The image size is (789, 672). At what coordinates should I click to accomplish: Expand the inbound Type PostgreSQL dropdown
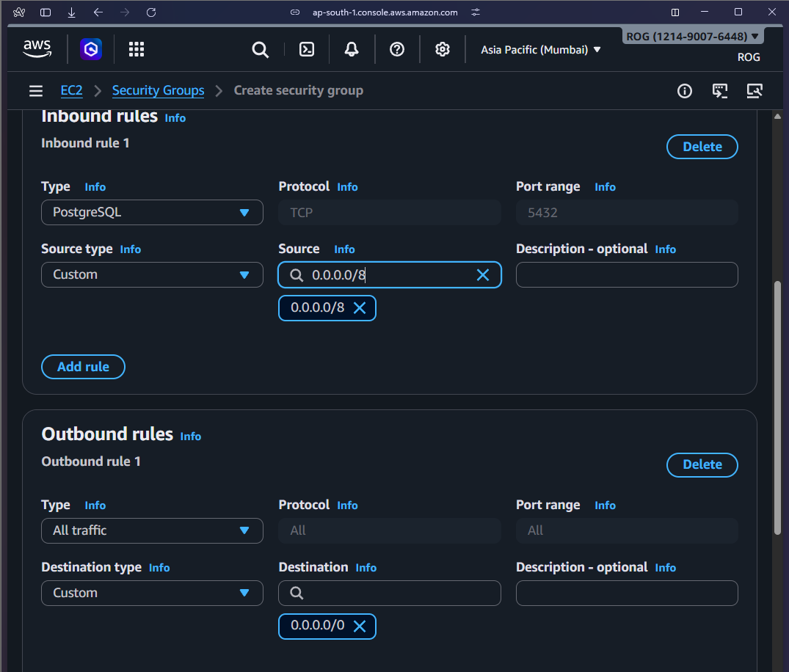coord(152,213)
